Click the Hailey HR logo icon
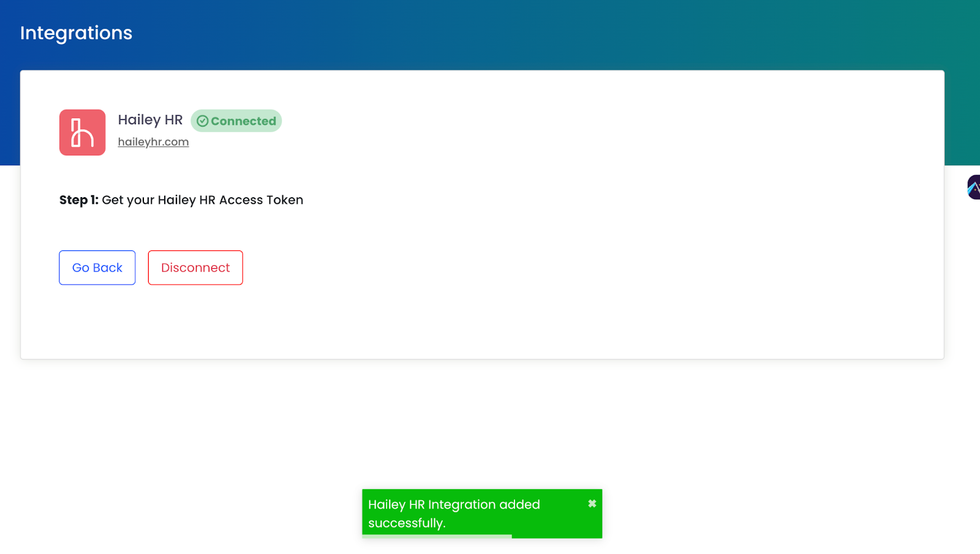The width and height of the screenshot is (980, 554). point(82,132)
